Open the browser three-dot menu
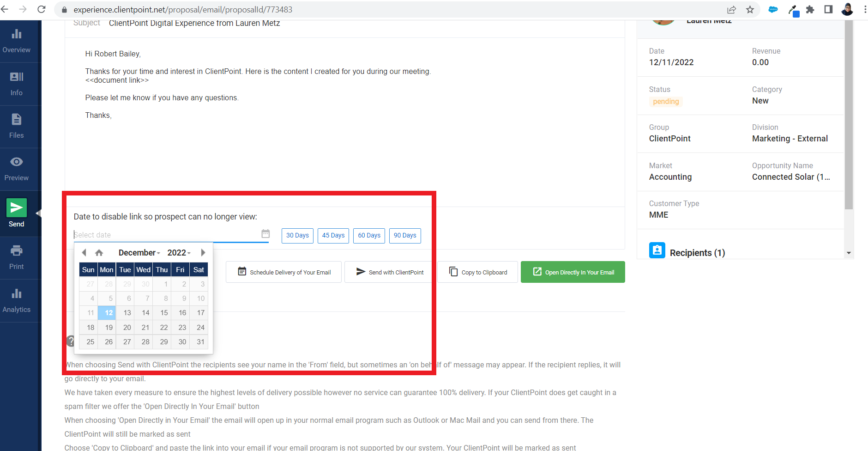Viewport: 868px width, 451px height. coord(864,9)
